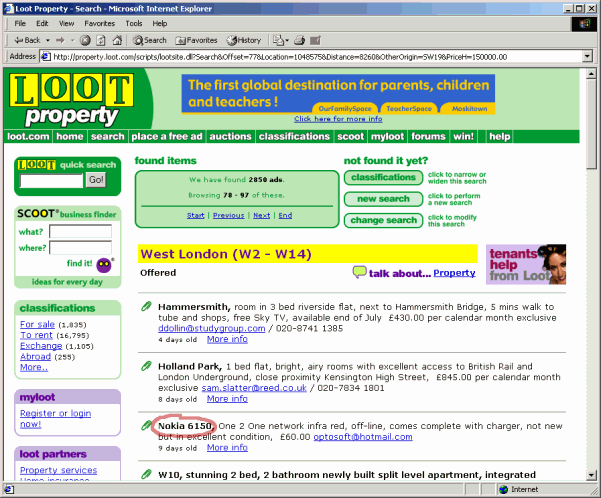Open place a free ad tab
601x498 pixels.
(x=167, y=136)
